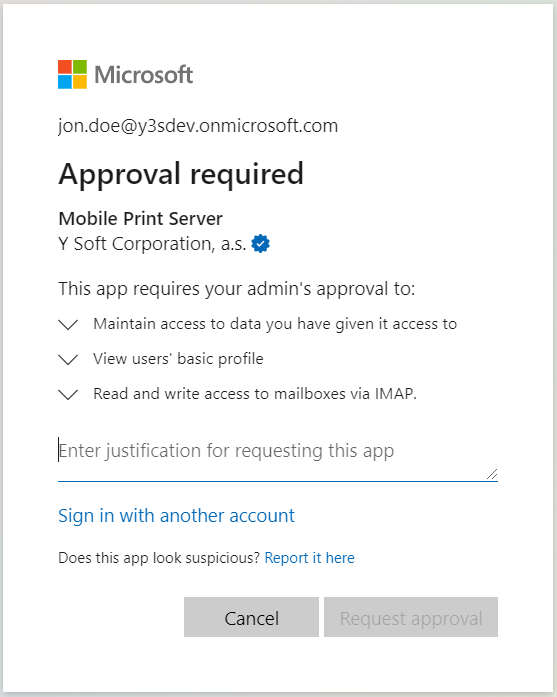Screen dimensions: 557x697
Task: Click the View users' basic profile text
Action: pos(178,359)
